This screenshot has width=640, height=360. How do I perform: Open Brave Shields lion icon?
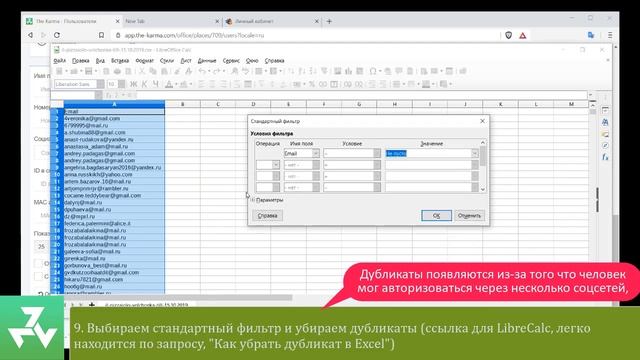point(509,36)
